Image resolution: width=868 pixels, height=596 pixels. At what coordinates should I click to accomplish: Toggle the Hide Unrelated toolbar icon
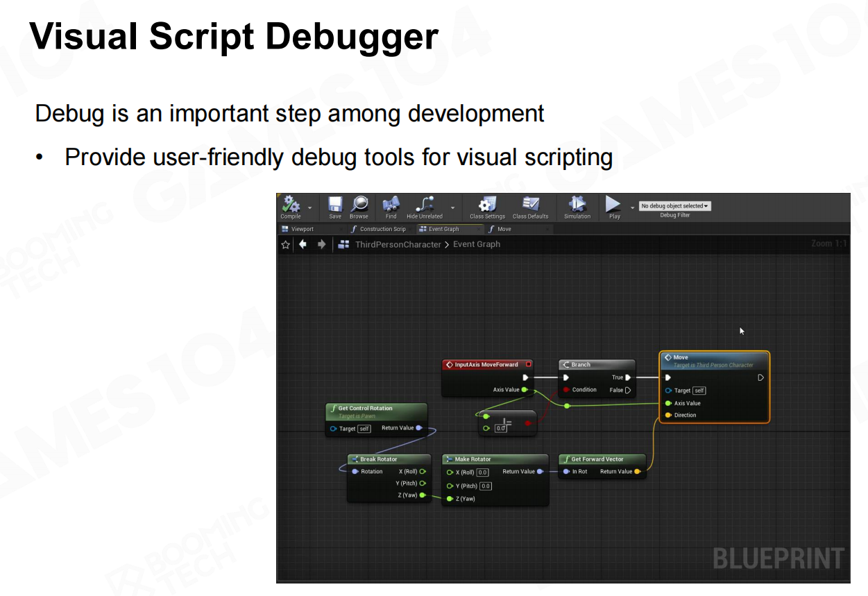[424, 205]
